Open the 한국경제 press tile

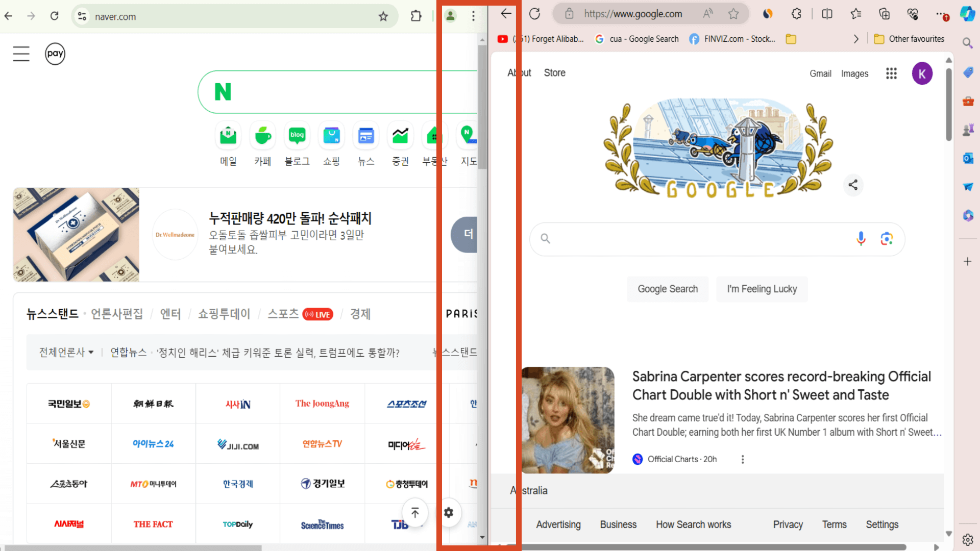coord(238,484)
